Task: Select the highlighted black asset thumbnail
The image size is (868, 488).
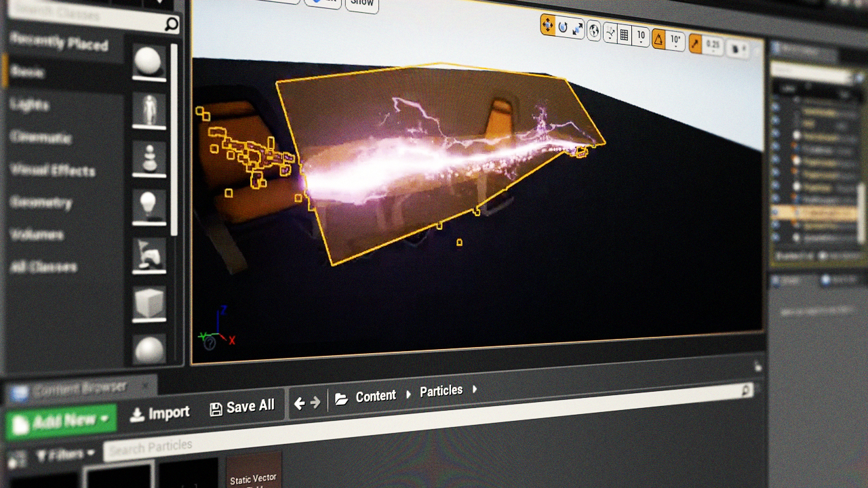Action: click(119, 475)
